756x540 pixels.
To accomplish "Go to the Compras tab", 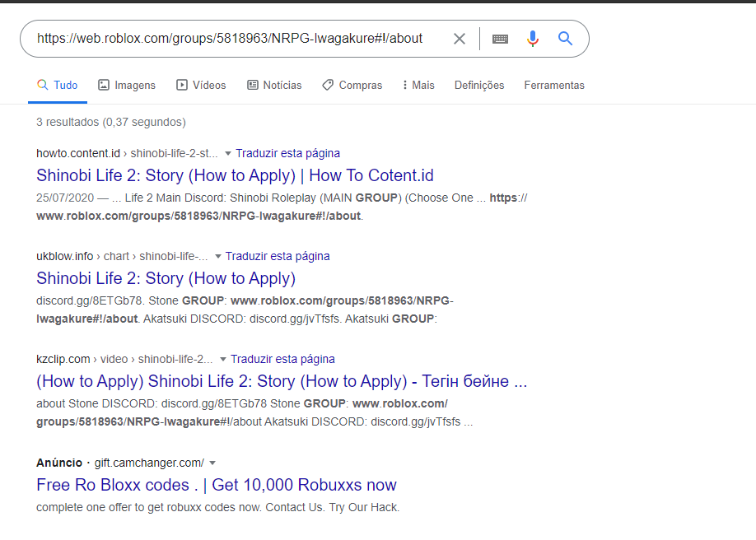I will coord(352,85).
